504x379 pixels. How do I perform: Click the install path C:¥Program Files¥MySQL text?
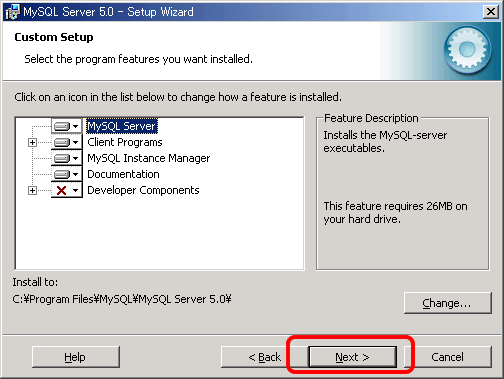122,299
